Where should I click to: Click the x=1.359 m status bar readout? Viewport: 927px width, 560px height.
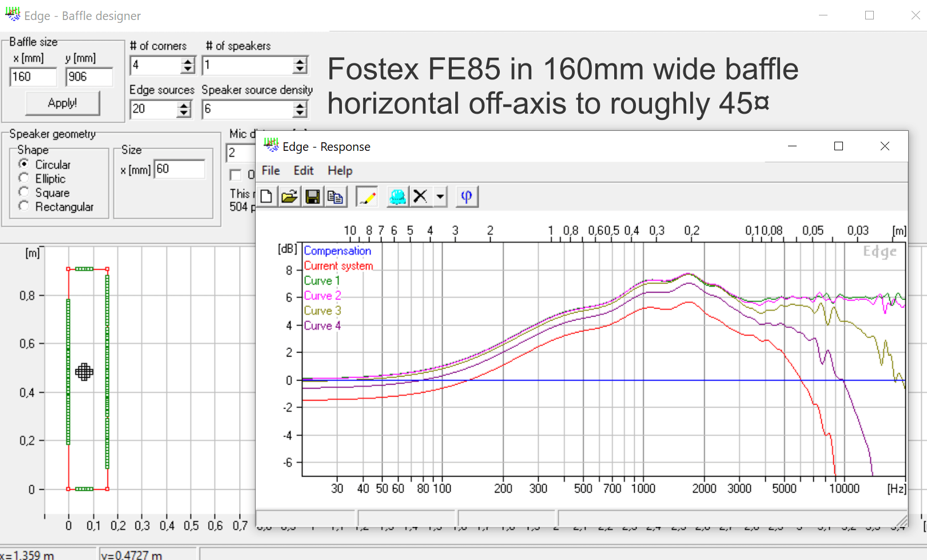tap(27, 555)
